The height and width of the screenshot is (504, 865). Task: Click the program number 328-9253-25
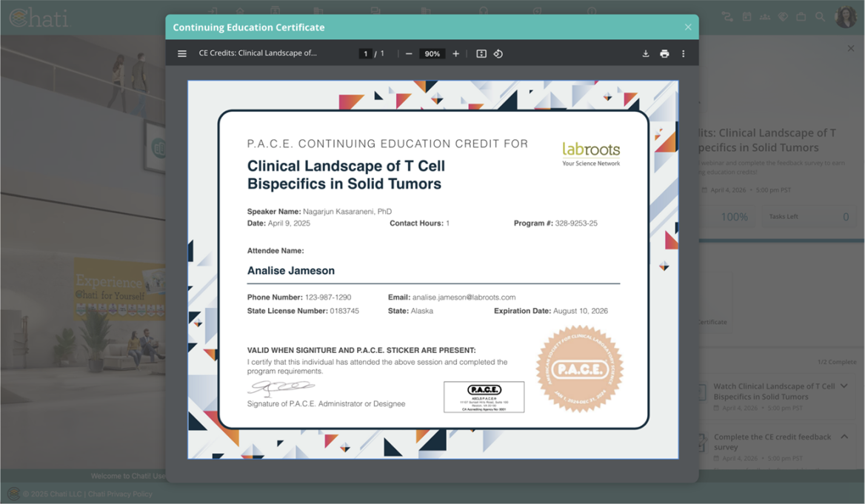576,224
